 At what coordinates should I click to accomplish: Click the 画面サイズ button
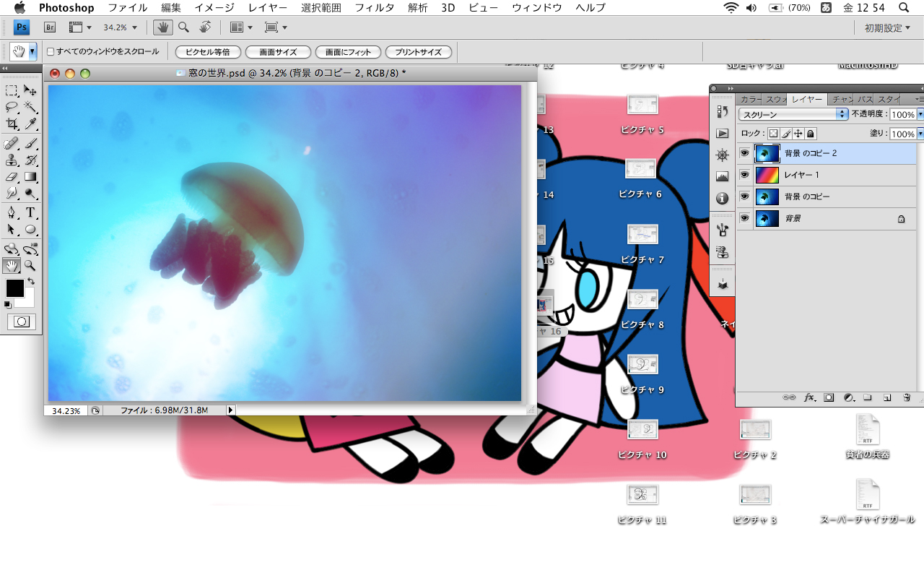click(278, 52)
